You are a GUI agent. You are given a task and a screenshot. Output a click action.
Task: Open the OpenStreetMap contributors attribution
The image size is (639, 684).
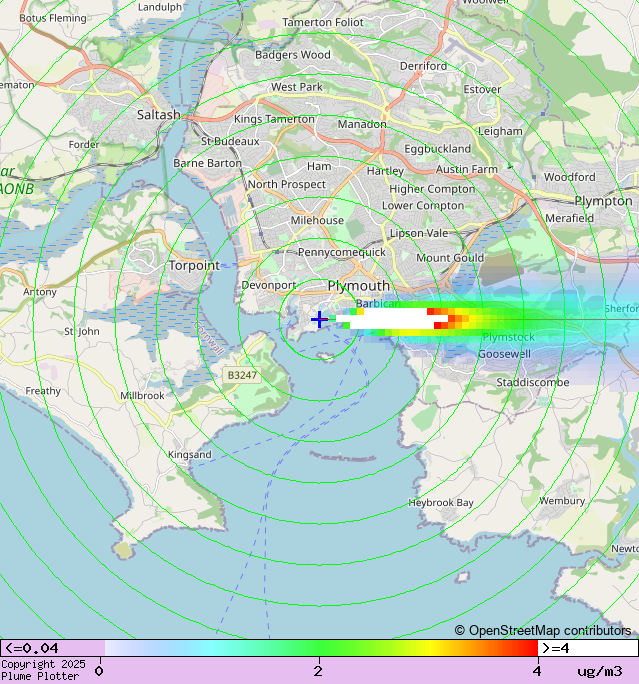(x=543, y=630)
